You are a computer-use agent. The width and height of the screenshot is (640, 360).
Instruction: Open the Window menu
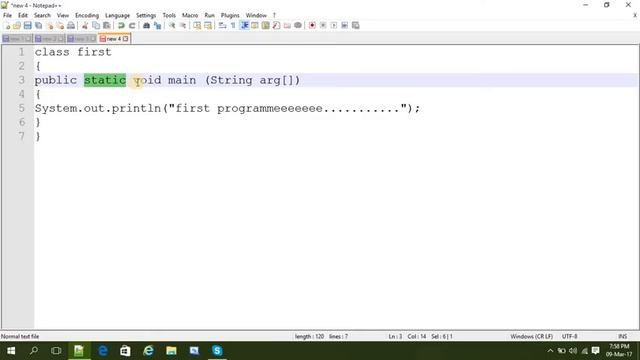256,16
